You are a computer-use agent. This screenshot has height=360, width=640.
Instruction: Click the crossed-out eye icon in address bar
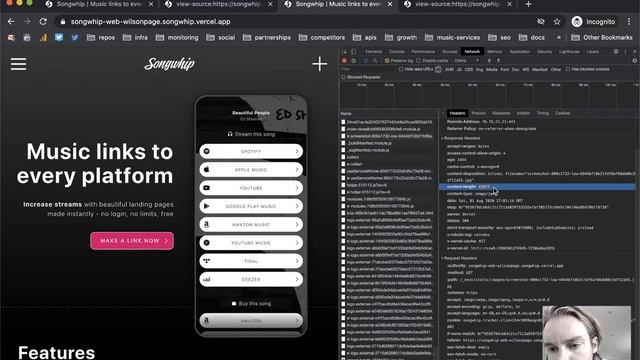tap(541, 22)
